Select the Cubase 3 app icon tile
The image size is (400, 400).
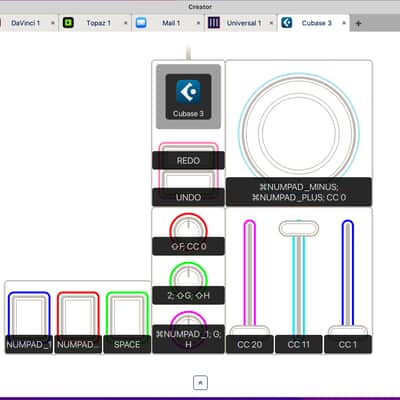pyautogui.click(x=188, y=97)
